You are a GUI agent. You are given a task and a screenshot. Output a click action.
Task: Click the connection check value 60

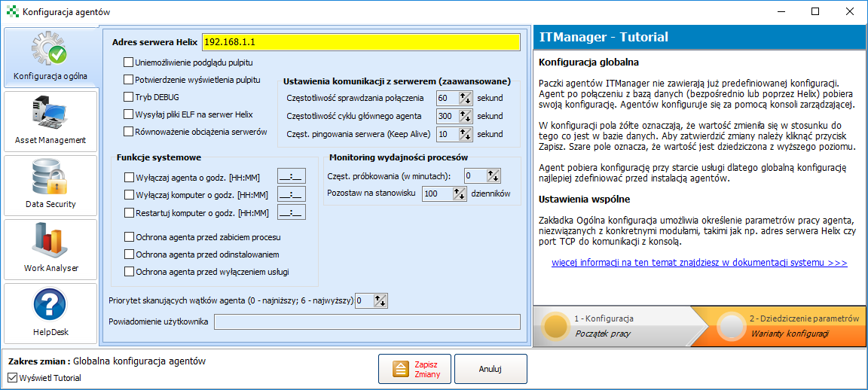click(x=448, y=99)
